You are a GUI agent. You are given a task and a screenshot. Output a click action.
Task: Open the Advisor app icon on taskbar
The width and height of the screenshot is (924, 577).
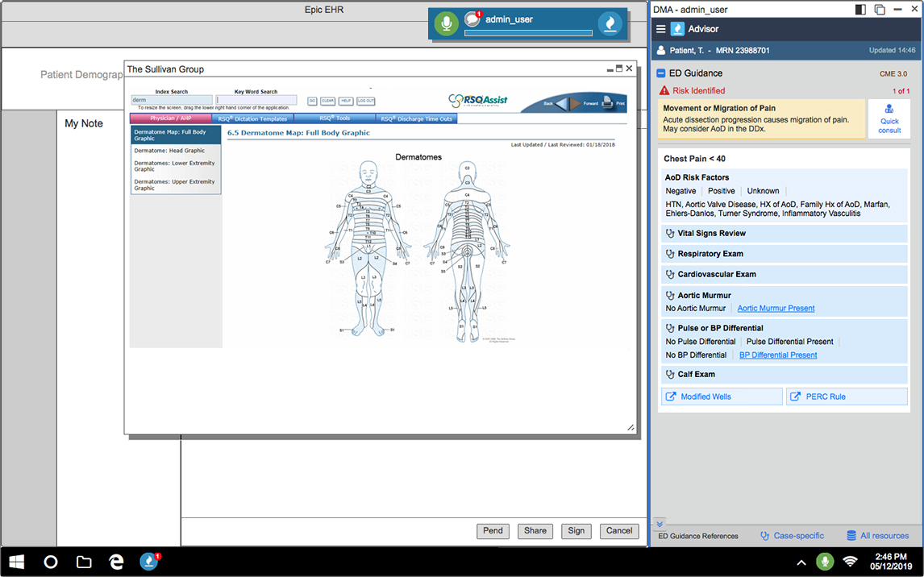tap(149, 562)
